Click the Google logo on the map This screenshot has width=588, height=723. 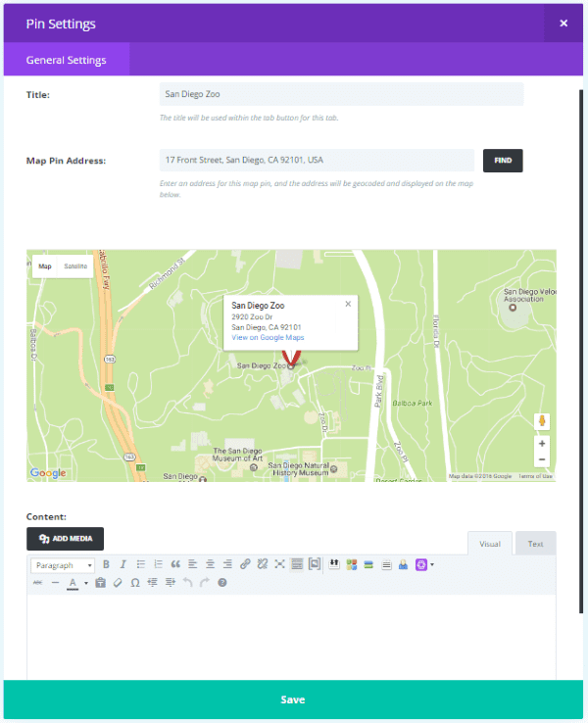(48, 472)
